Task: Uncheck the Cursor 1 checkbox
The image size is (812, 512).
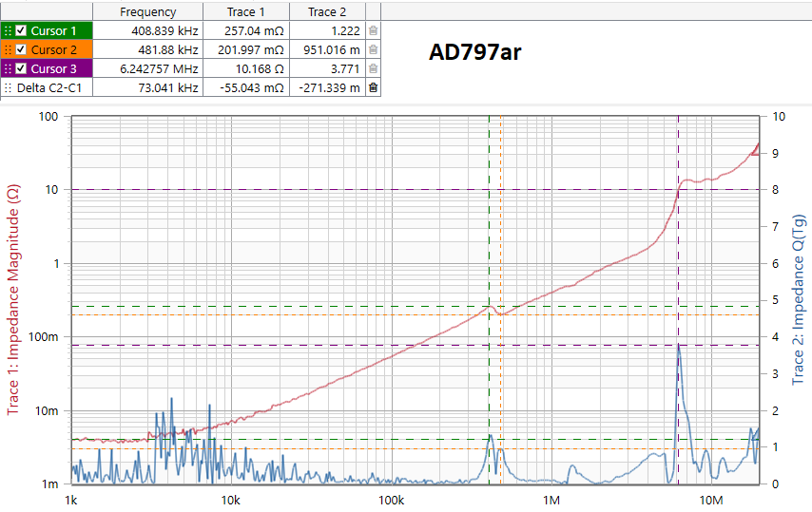Action: 21,30
